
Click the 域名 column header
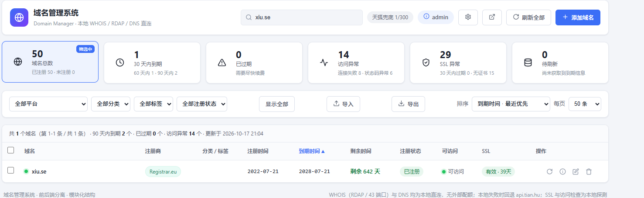30,151
